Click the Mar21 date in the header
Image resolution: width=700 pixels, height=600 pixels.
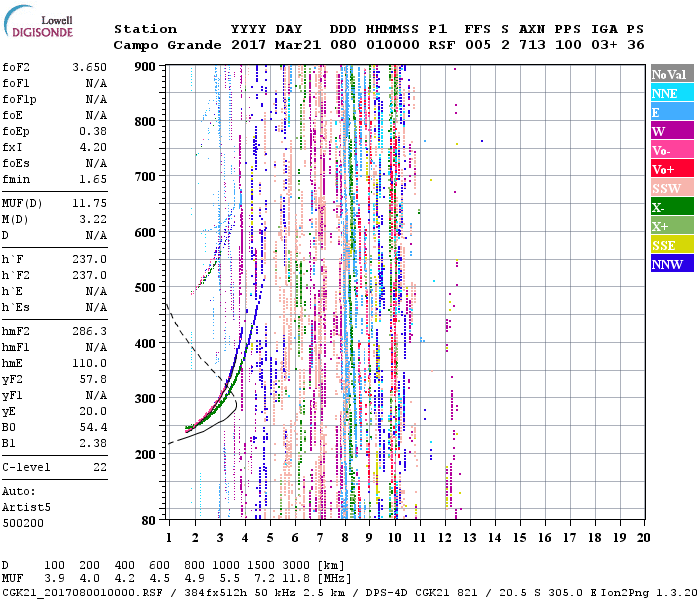[x=298, y=45]
